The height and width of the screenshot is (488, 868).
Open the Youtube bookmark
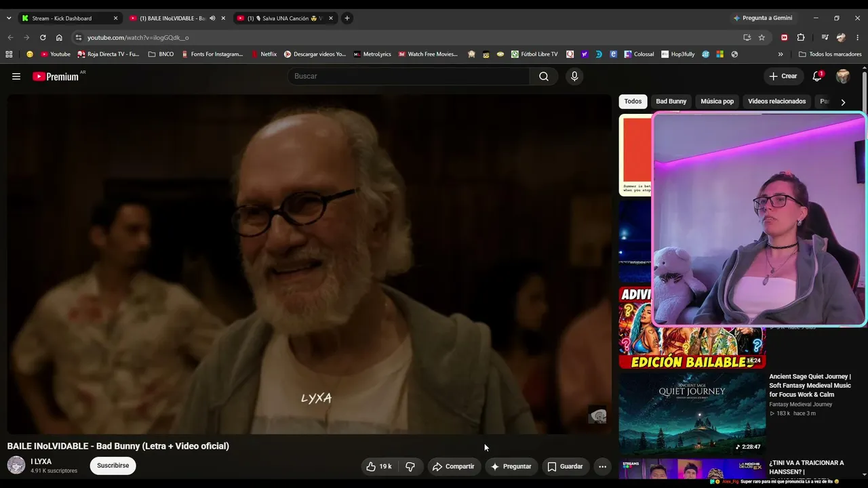tap(56, 54)
